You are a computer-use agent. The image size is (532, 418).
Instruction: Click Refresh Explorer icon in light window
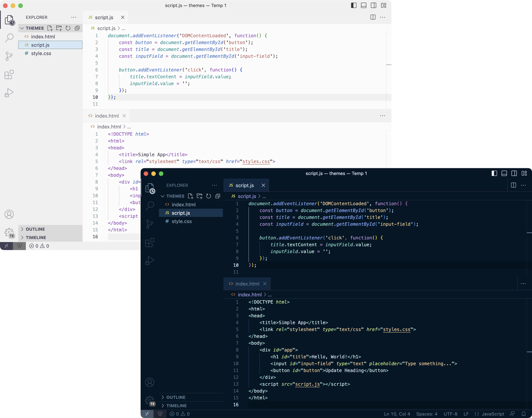pyautogui.click(x=68, y=28)
